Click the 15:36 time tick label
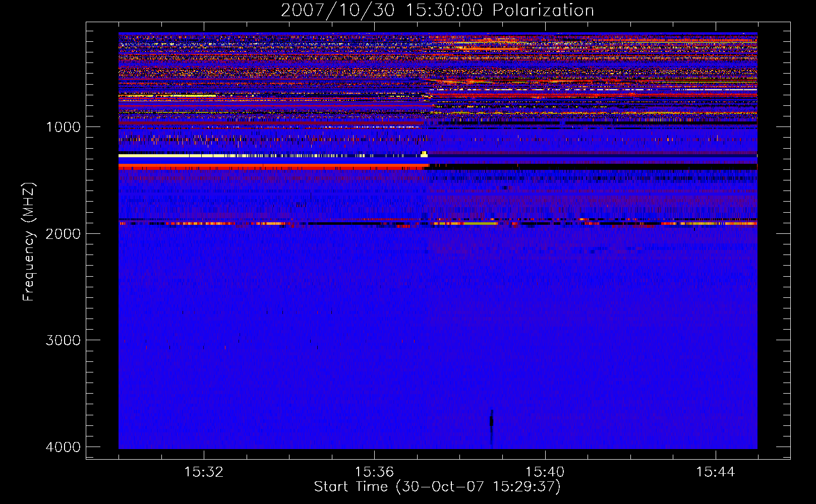816x504 pixels. (374, 472)
